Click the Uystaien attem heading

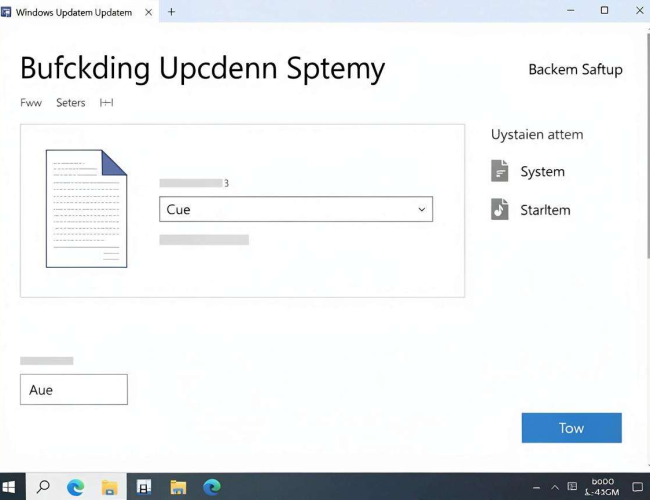click(537, 134)
